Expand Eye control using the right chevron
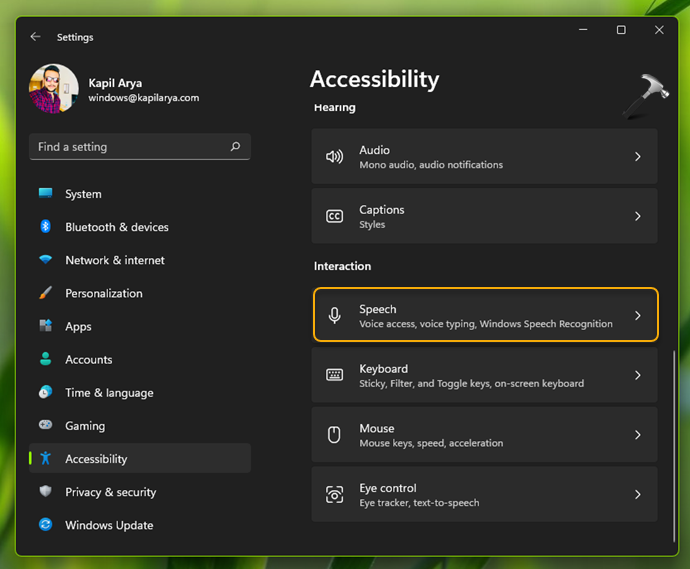 pyautogui.click(x=638, y=495)
